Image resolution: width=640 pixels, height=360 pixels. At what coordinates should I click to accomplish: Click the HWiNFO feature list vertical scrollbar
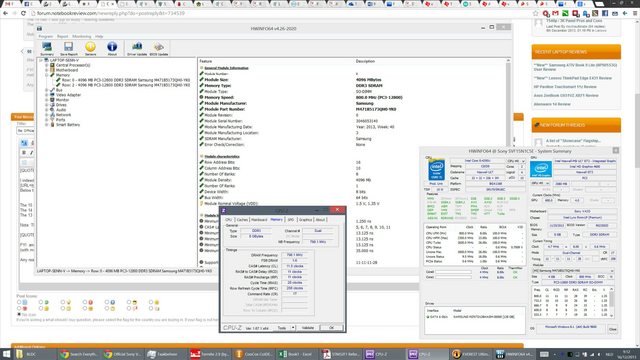coord(508,163)
